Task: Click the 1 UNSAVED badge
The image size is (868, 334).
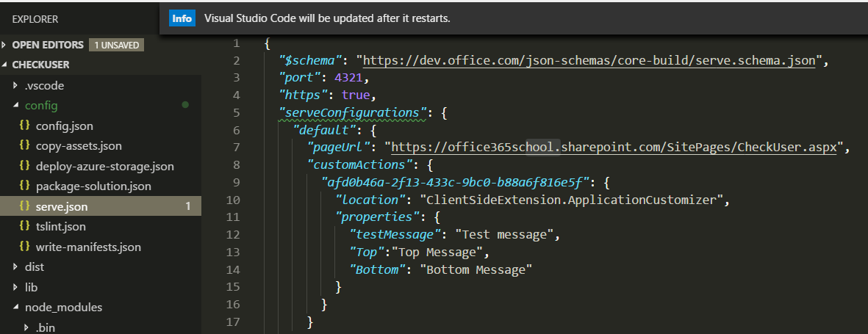Action: tap(116, 45)
